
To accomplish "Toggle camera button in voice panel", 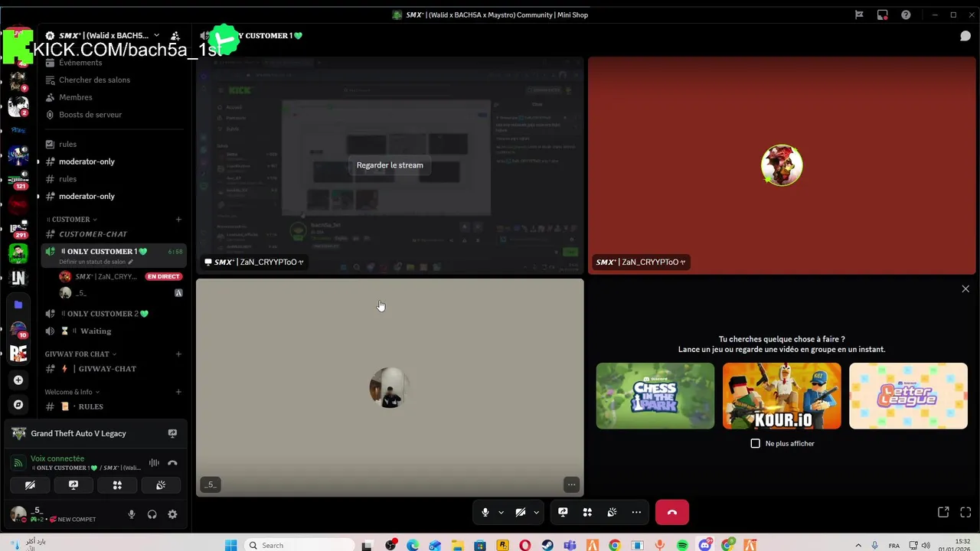I will tap(30, 485).
